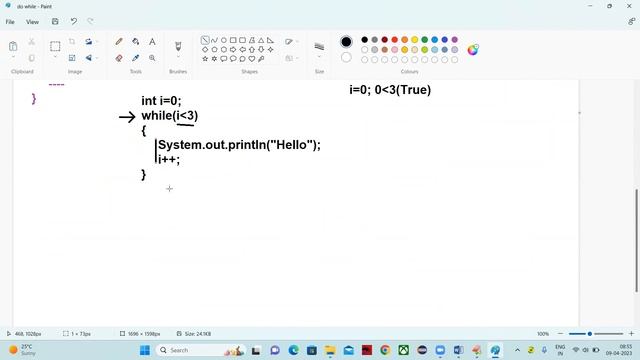Click the Undo arrow
640x360 pixels.
(73, 21)
